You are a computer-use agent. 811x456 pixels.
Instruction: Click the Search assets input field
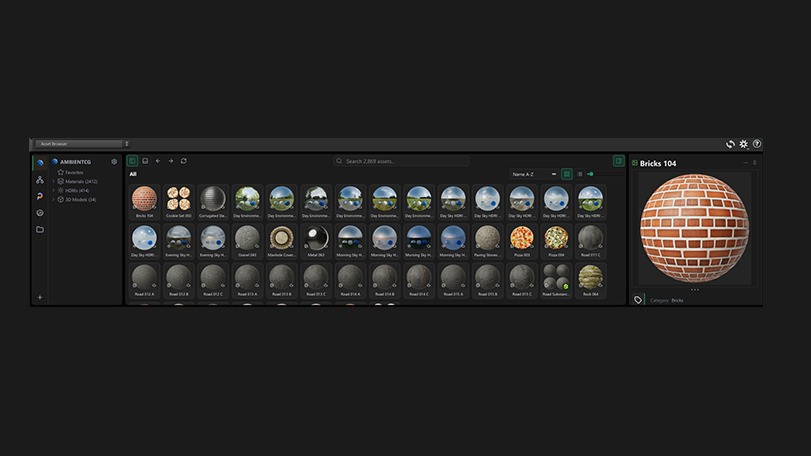401,161
